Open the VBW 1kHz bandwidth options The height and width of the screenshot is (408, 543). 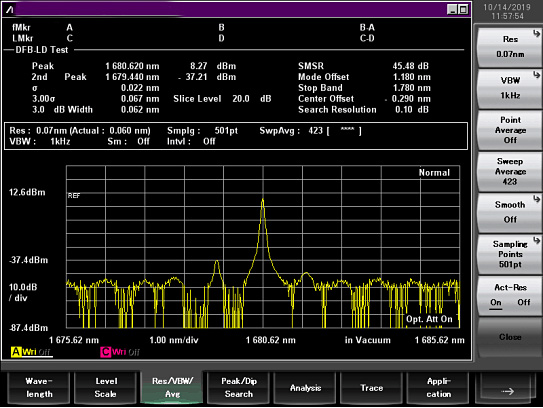[510, 88]
